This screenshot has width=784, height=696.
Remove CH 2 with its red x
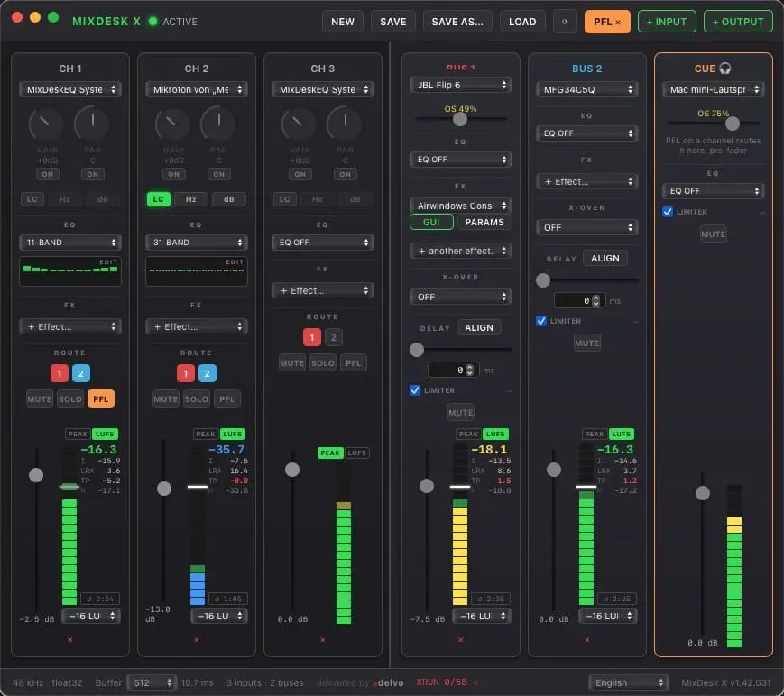197,639
